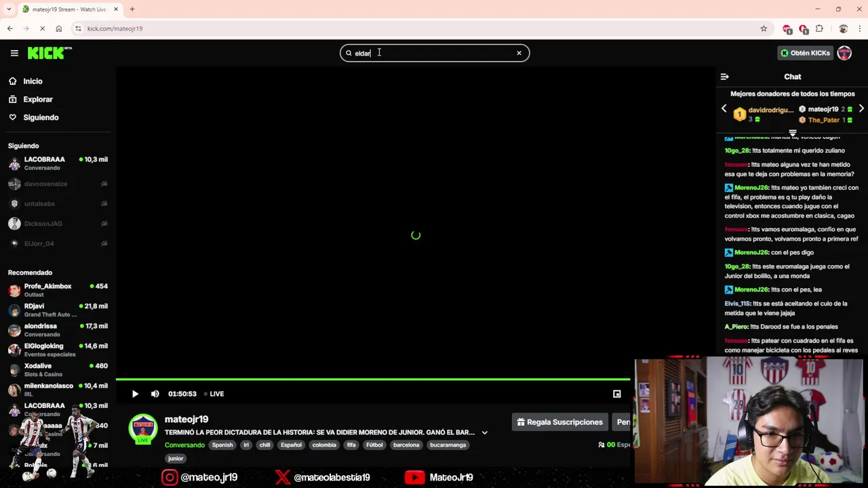
Task: Open the tab search dropdown arrow
Action: 9,9
